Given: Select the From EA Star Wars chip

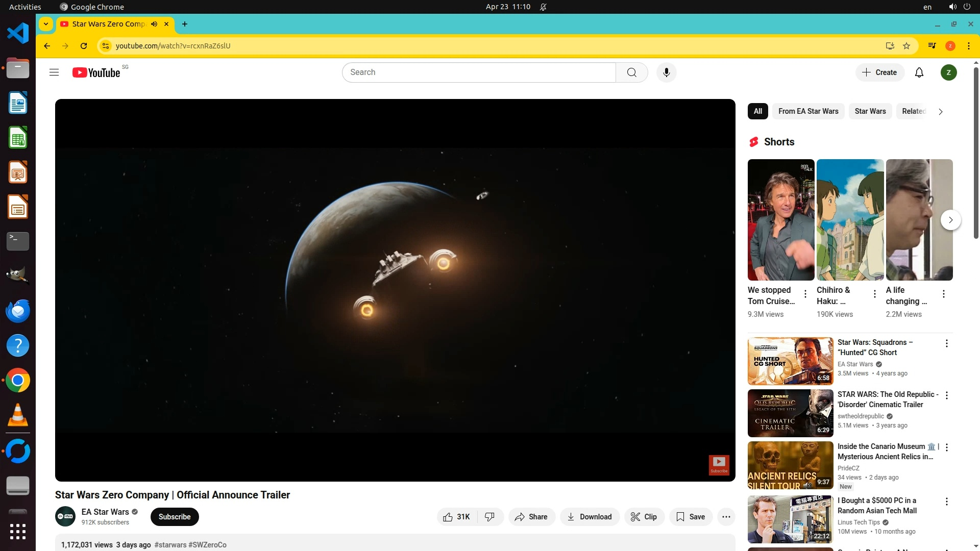Looking at the screenshot, I should point(808,111).
